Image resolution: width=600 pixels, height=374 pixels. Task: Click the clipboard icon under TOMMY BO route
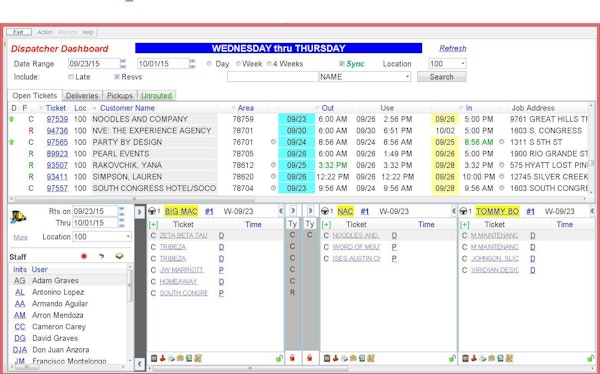pyautogui.click(x=465, y=358)
